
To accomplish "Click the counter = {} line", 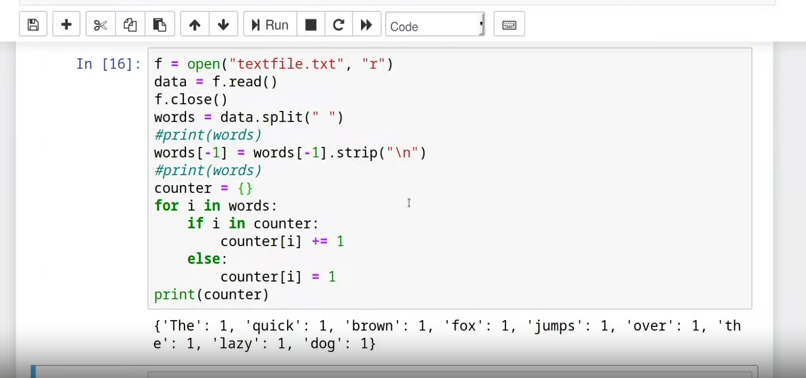I will 204,188.
